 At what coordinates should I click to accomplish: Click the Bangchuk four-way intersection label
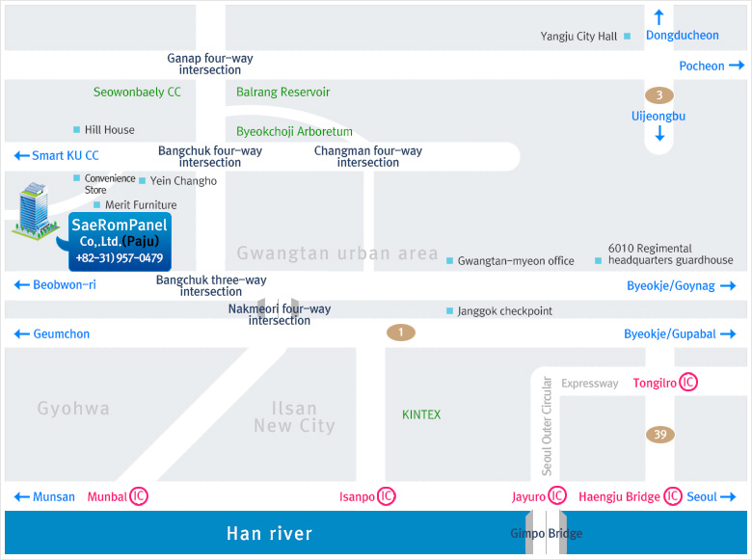pyautogui.click(x=210, y=156)
